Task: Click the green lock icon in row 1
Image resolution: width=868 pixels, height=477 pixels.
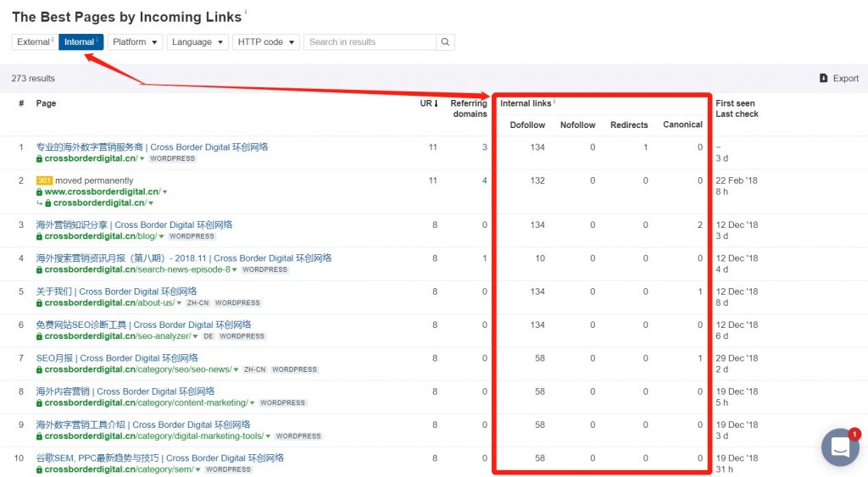Action: pos(39,158)
